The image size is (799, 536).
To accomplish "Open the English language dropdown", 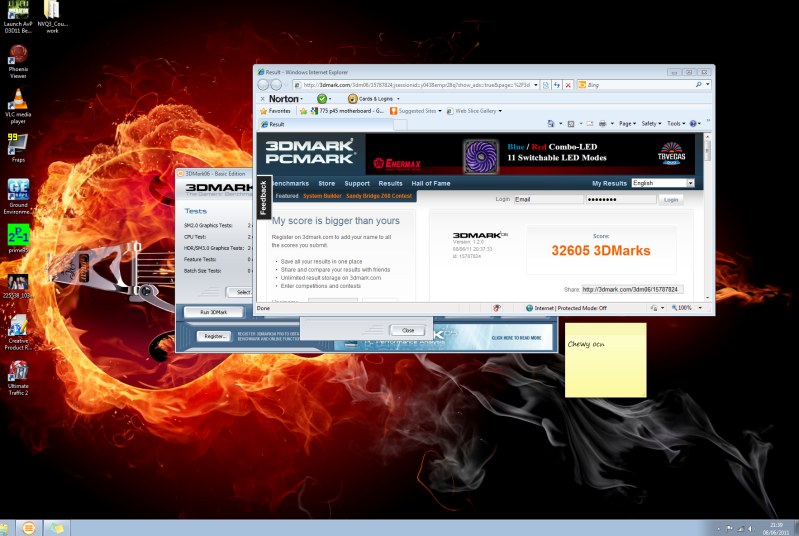I will tap(663, 183).
